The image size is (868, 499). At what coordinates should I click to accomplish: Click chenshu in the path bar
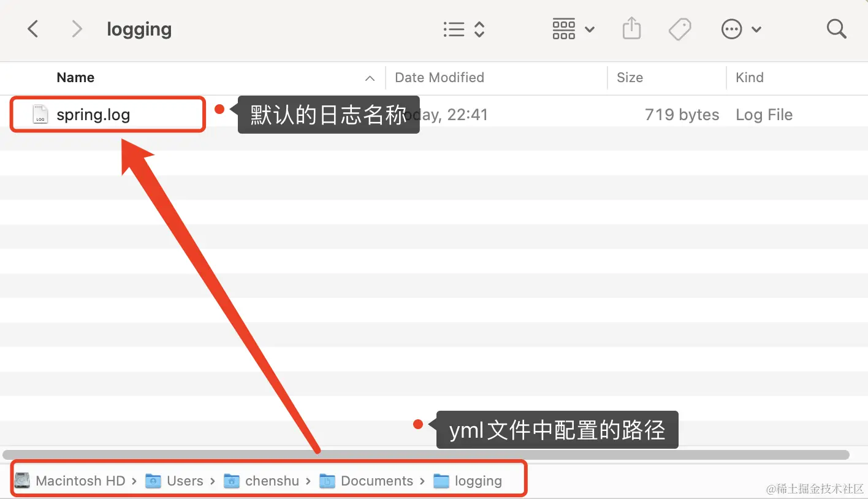click(272, 481)
